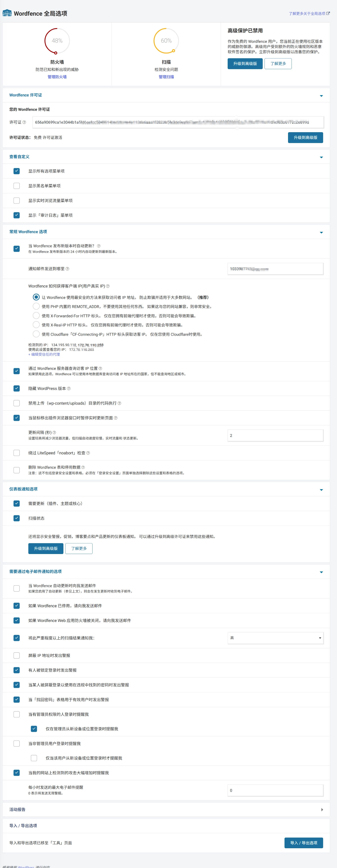
Task: Open help icon for 禁用上传目录代码执行
Action: click(119, 403)
